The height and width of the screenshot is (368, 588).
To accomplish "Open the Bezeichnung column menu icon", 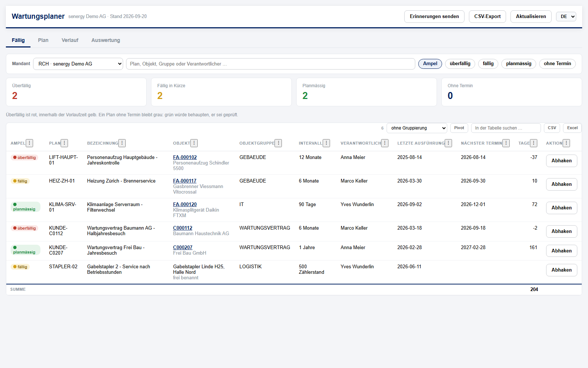I will (x=122, y=143).
